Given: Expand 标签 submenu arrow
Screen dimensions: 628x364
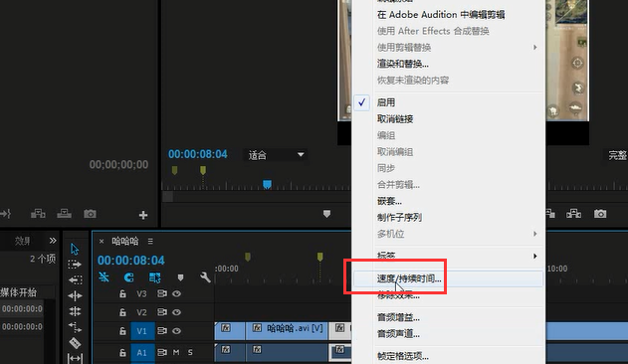Looking at the screenshot, I should pos(535,256).
